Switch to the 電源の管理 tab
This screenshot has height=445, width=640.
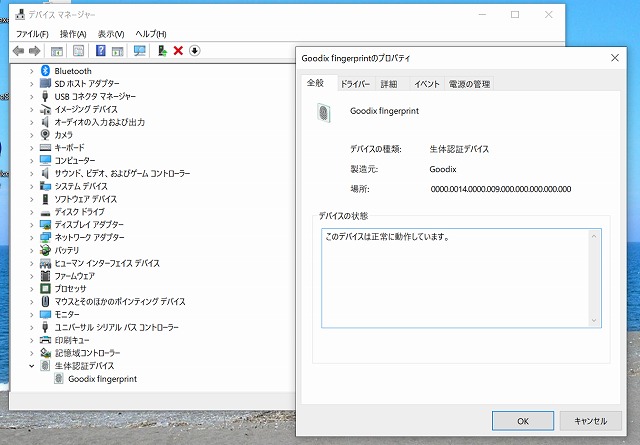(469, 84)
